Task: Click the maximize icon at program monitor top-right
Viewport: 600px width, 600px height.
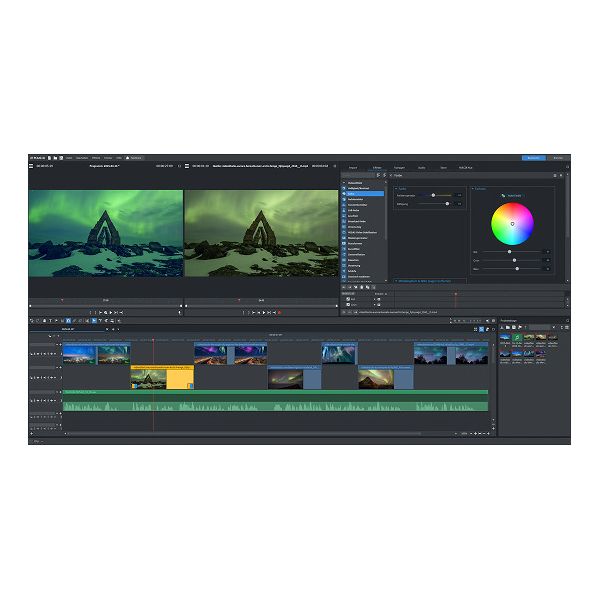Action: point(179,166)
